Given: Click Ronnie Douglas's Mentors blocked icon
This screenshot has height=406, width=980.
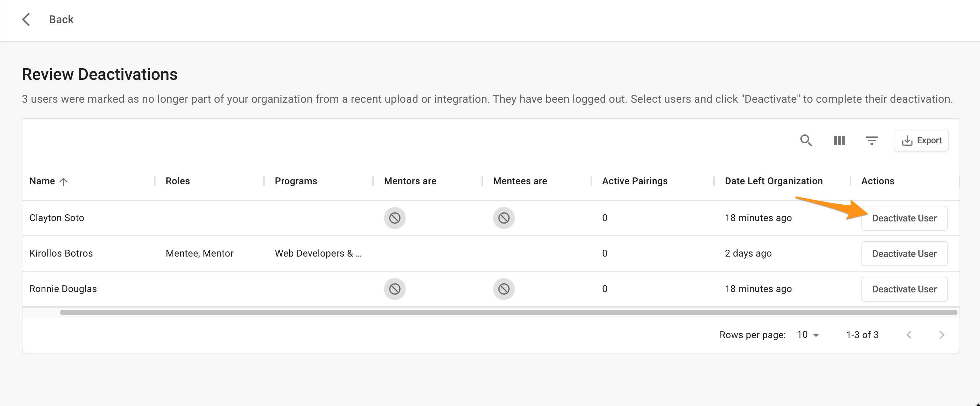Looking at the screenshot, I should pyautogui.click(x=395, y=289).
